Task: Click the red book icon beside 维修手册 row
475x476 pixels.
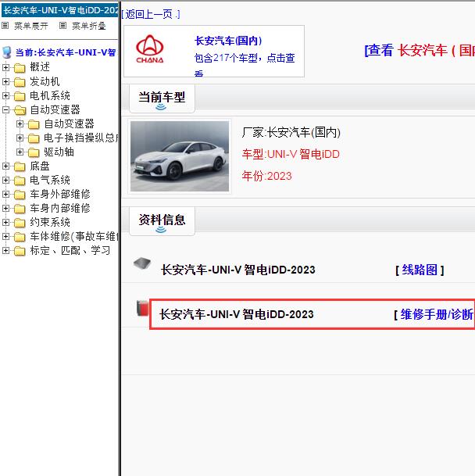Action: 142,308
